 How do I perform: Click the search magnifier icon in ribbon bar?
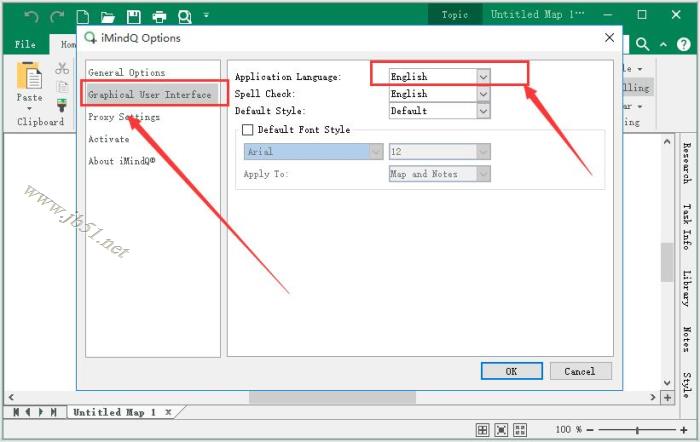(x=642, y=44)
